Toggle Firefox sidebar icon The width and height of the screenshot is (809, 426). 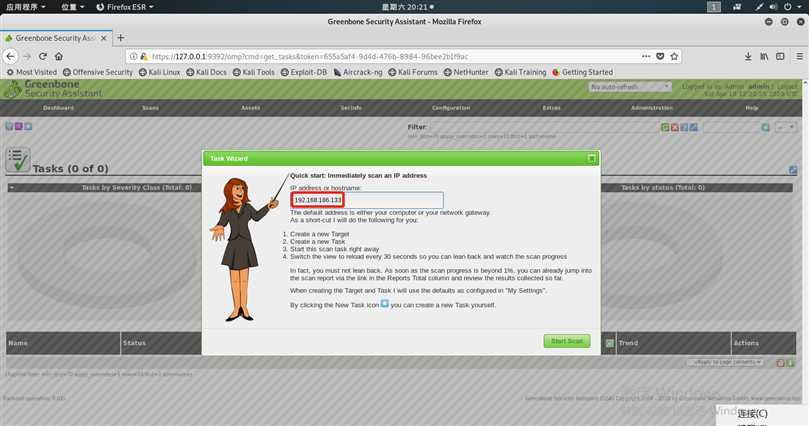click(780, 57)
